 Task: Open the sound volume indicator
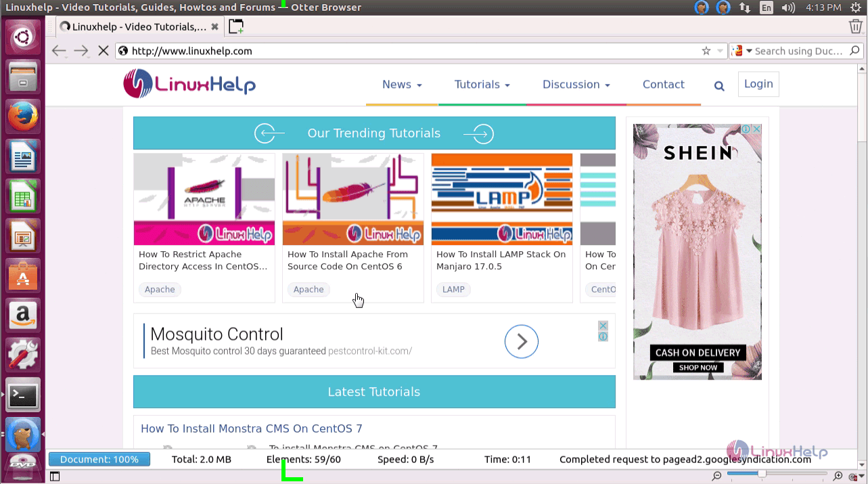[788, 7]
